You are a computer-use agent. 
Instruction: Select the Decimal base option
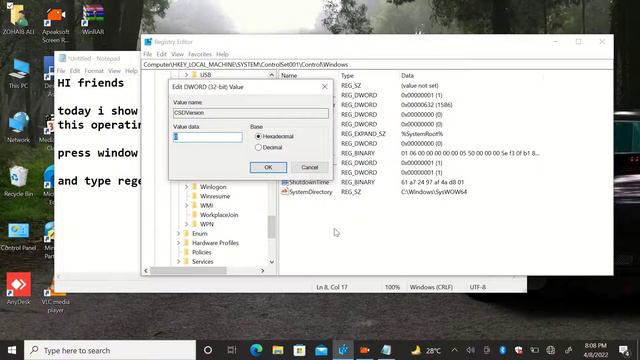pyautogui.click(x=269, y=147)
